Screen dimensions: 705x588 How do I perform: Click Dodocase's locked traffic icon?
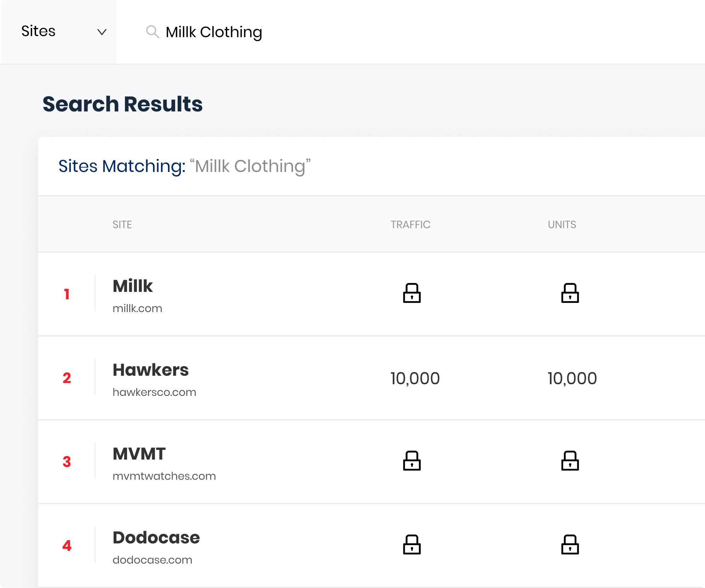pyautogui.click(x=412, y=544)
